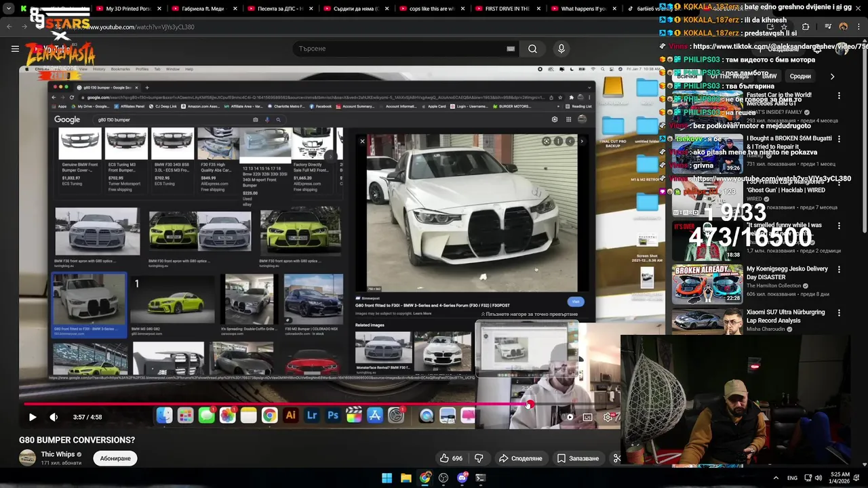Open options for 'It smelled funny' video
The width and height of the screenshot is (868, 488).
pyautogui.click(x=839, y=226)
